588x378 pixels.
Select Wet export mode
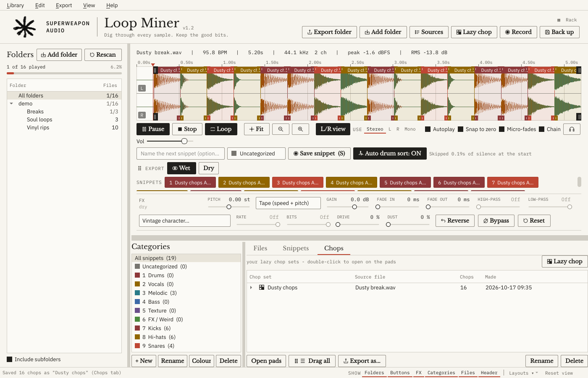point(181,168)
